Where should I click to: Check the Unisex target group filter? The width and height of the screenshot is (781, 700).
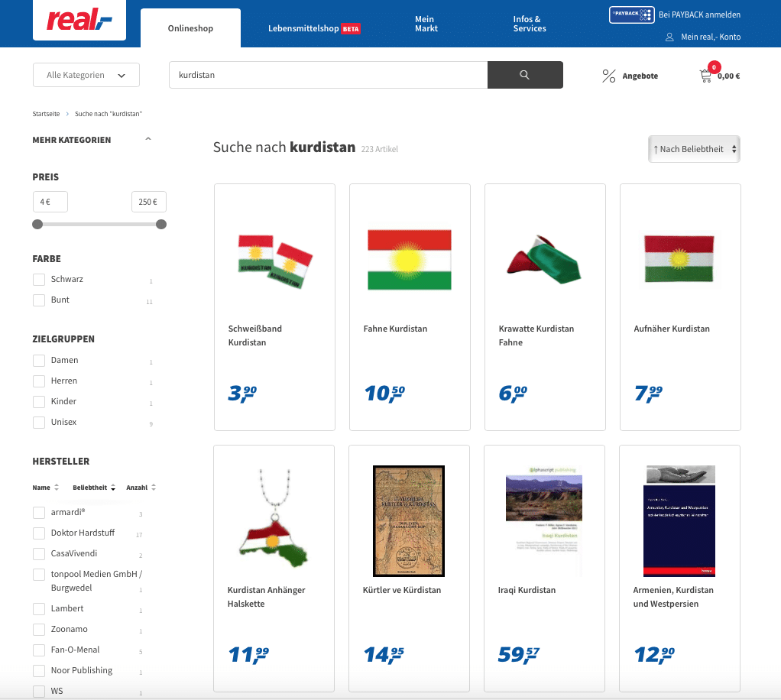pos(38,422)
